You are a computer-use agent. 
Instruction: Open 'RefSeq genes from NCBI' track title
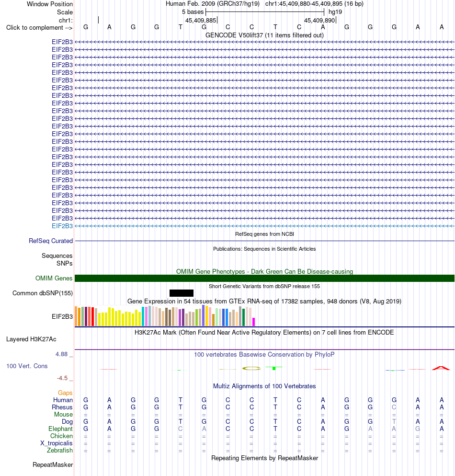[x=264, y=234]
